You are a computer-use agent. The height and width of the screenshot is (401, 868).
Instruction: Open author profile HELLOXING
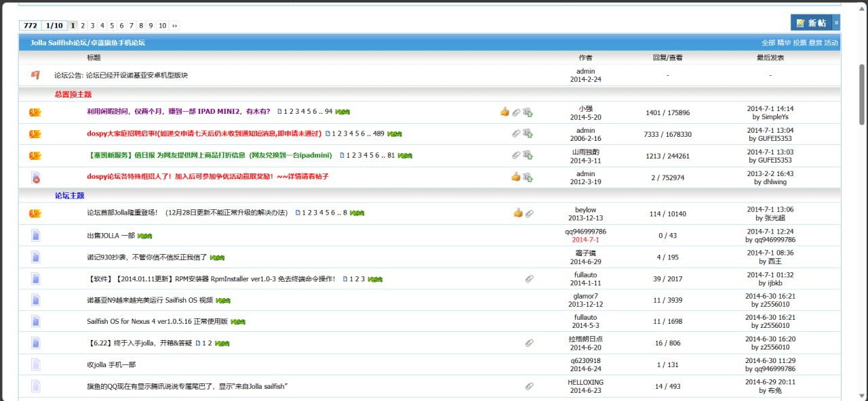(586, 382)
